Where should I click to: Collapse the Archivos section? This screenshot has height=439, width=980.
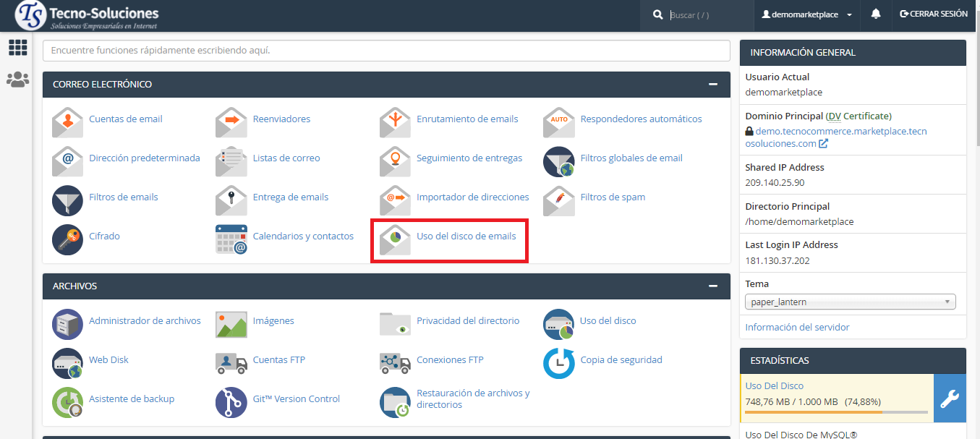tap(713, 286)
